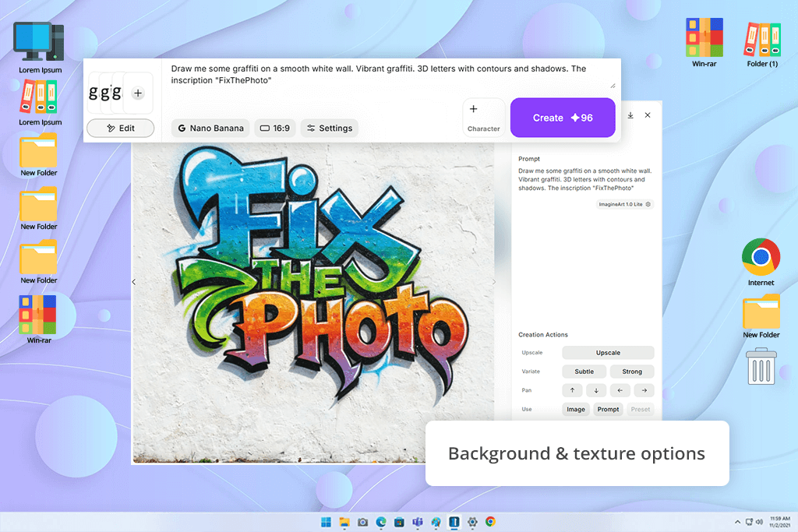Go to the previous image with left chevron

pos(134,282)
